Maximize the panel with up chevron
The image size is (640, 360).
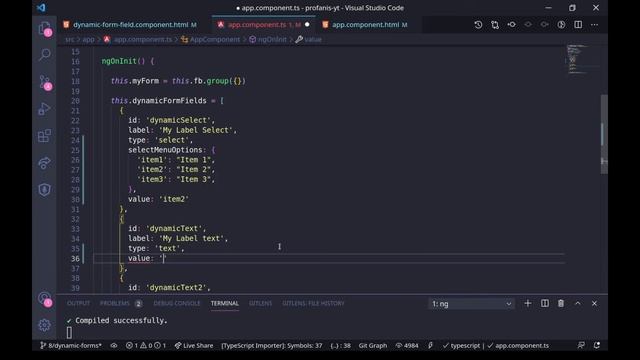[x=578, y=303]
